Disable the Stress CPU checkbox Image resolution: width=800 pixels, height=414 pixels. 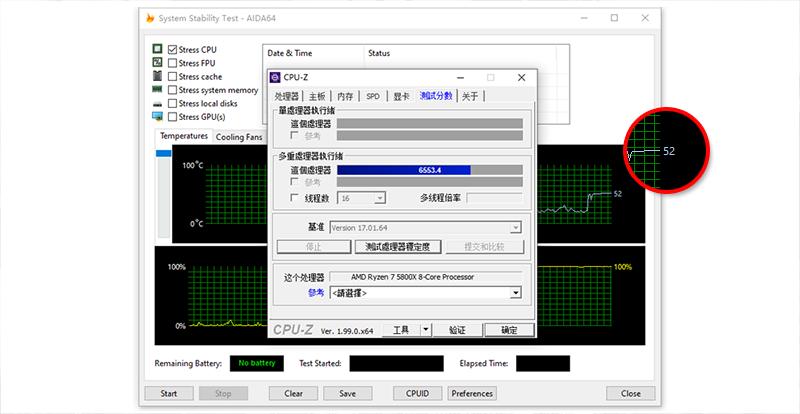coord(172,50)
